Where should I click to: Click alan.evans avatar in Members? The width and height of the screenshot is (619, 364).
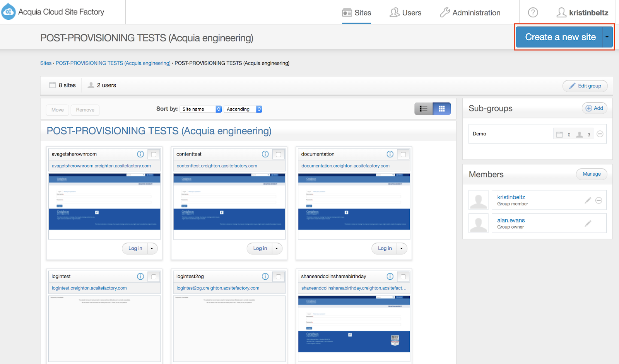(x=479, y=223)
